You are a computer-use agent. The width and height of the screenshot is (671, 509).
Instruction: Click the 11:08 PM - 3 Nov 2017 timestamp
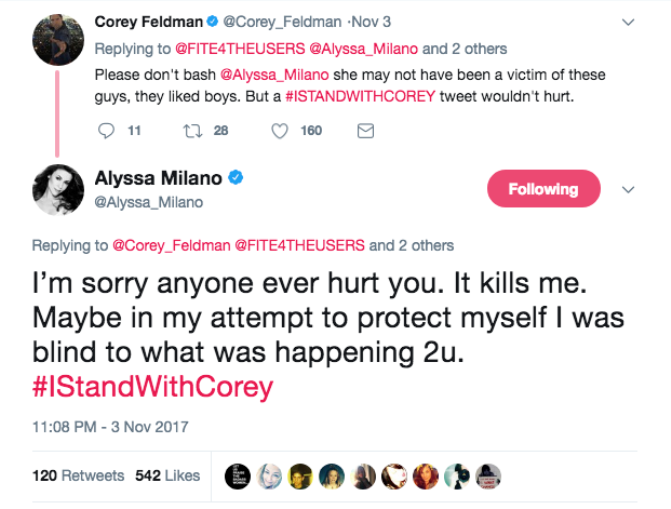click(110, 427)
